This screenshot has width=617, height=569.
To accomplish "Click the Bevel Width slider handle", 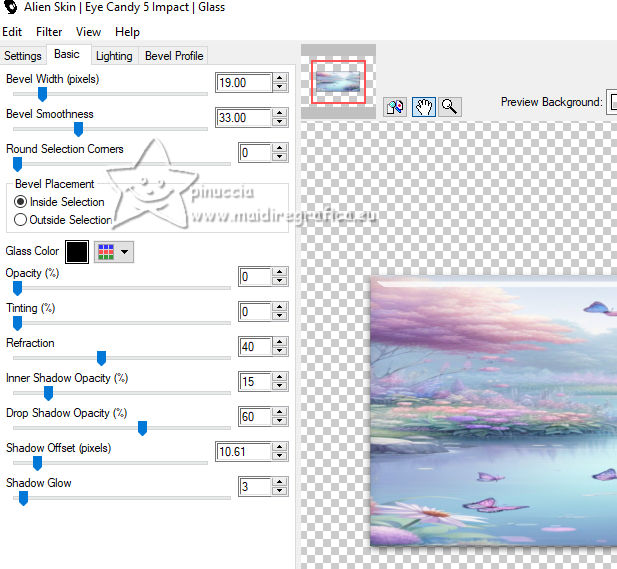I will [x=42, y=94].
